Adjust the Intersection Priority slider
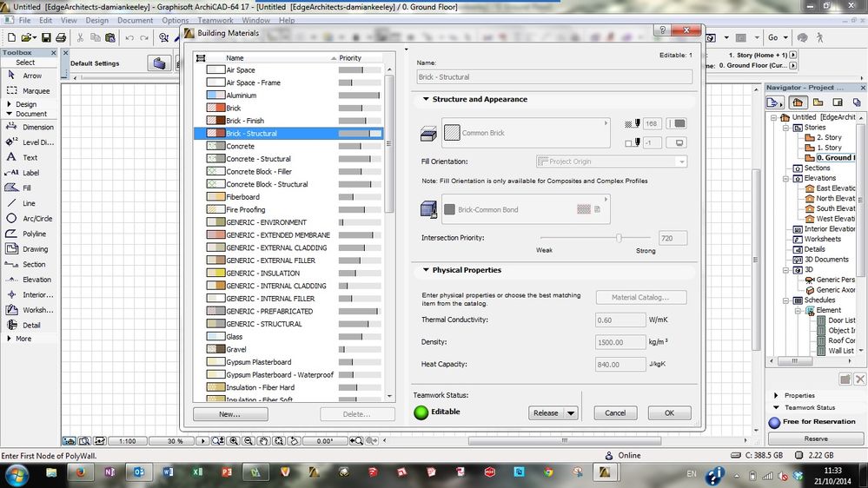 [619, 238]
